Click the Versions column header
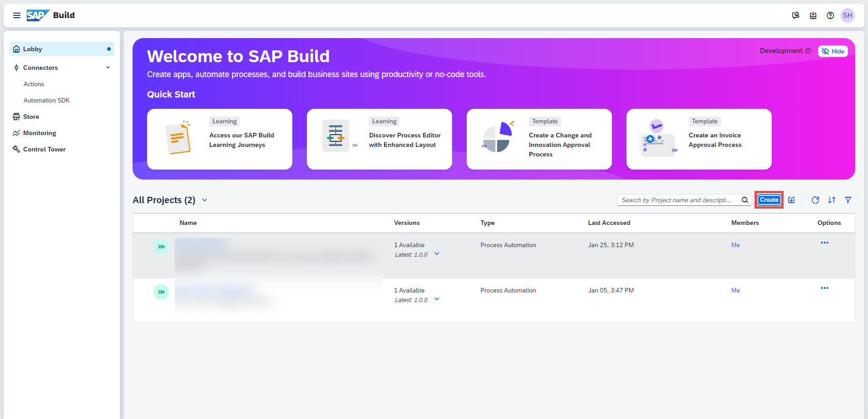The height and width of the screenshot is (419, 868). 407,223
